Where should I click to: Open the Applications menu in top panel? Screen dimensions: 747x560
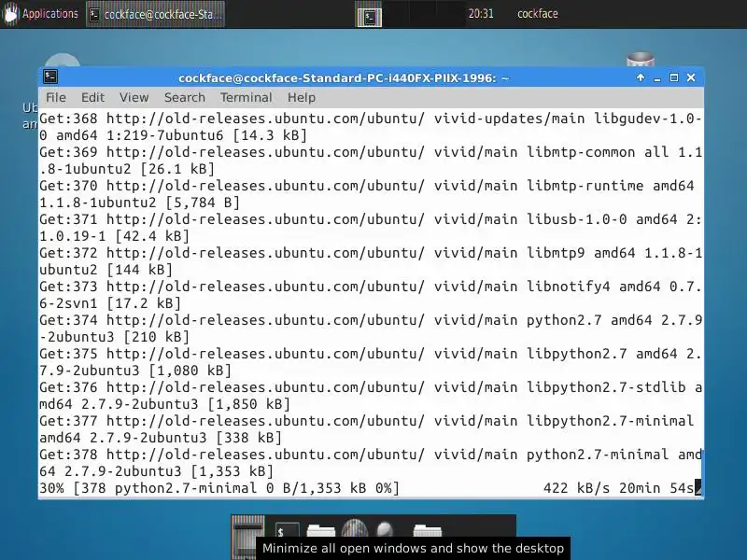click(40, 14)
